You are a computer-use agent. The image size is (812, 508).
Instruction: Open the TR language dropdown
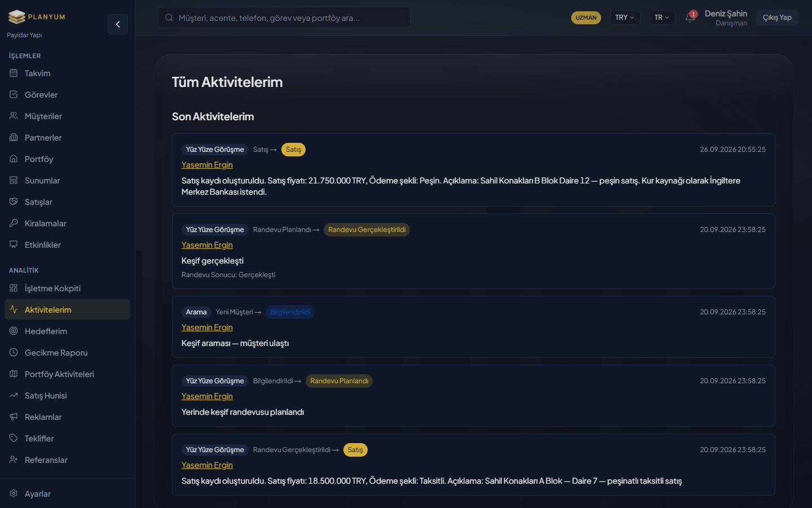click(662, 17)
